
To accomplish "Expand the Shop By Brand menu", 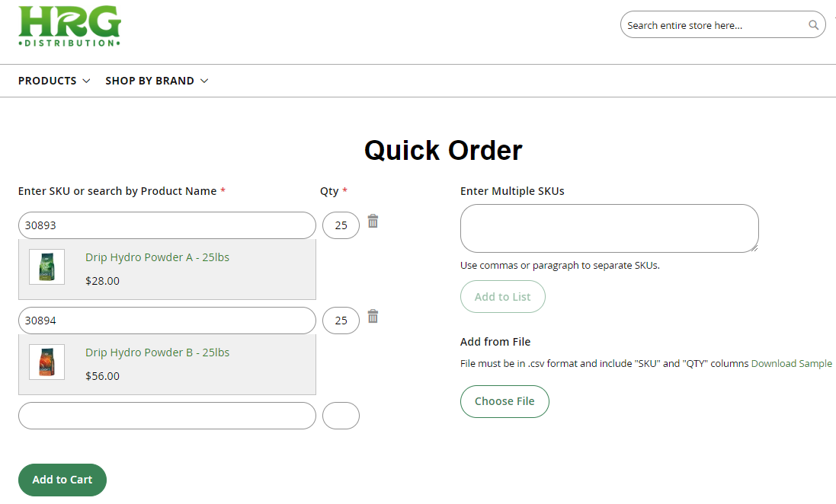I will click(156, 81).
